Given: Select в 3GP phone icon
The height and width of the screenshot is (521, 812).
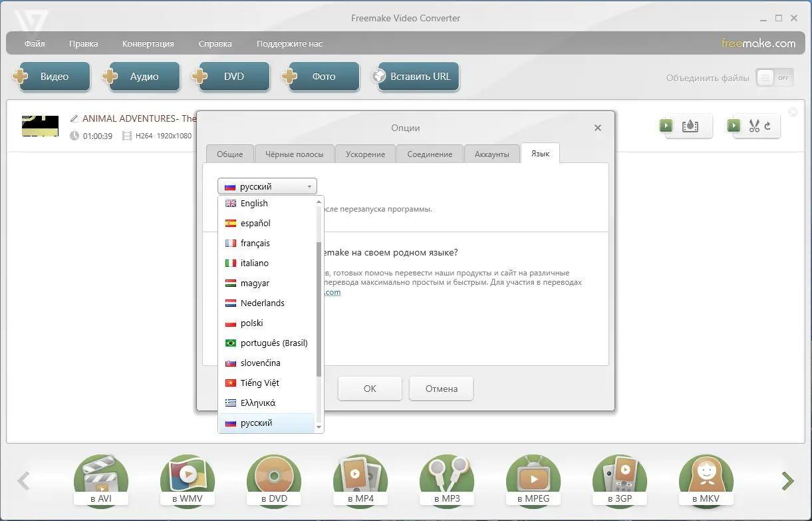Looking at the screenshot, I should coord(620,481).
